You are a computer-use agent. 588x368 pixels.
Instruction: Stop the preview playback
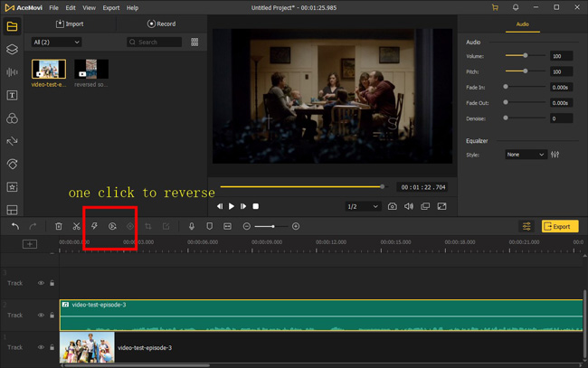coord(256,206)
